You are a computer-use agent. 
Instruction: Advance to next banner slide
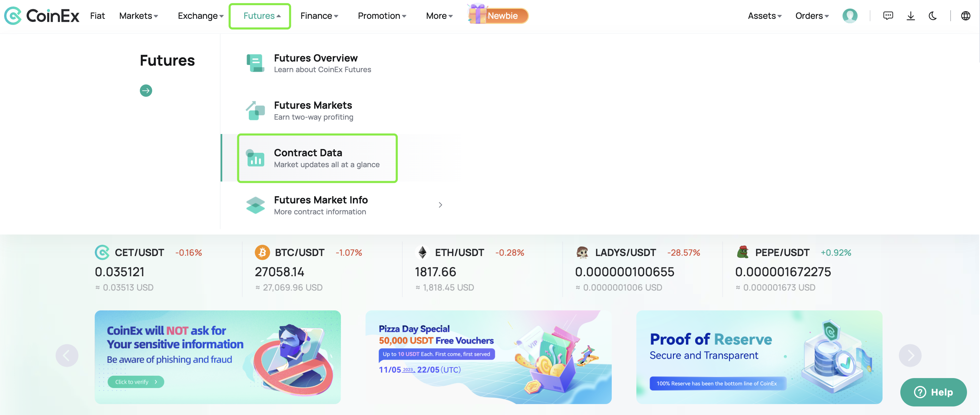910,355
